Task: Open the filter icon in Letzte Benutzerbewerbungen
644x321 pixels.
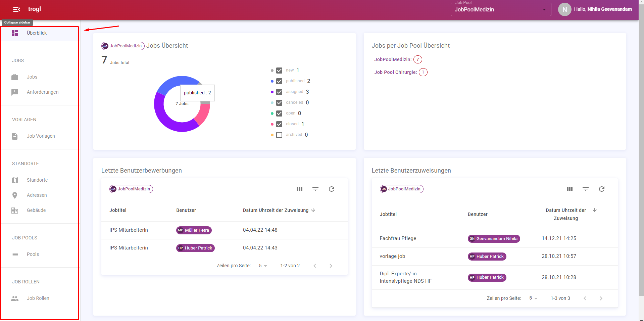Action: [315, 189]
